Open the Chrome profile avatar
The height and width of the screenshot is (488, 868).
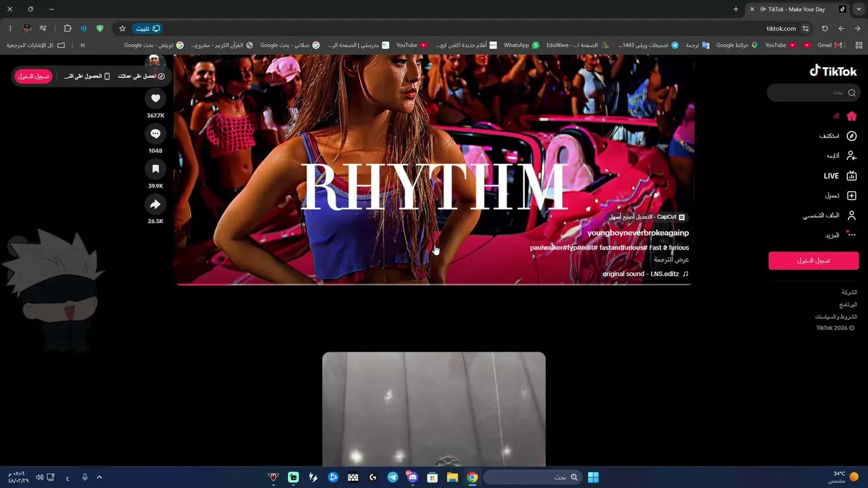click(26, 28)
